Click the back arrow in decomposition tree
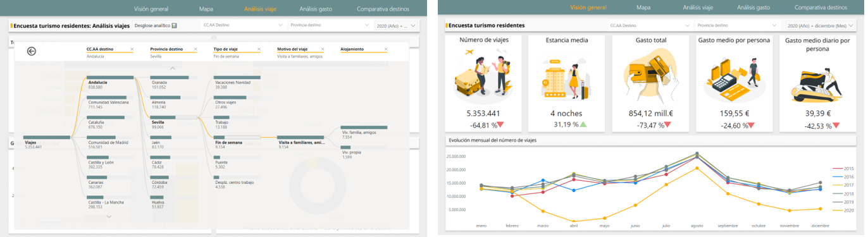 pyautogui.click(x=32, y=52)
